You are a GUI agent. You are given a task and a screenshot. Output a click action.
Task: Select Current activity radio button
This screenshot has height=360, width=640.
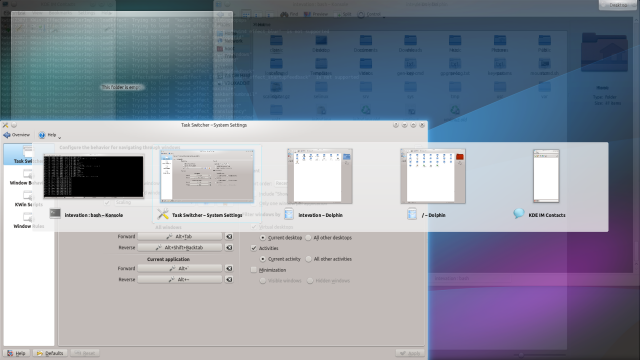[x=263, y=259]
